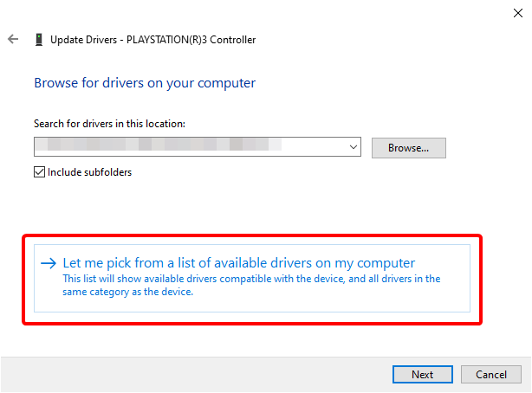Click description line 'same category as the device'
The height and width of the screenshot is (393, 532).
click(128, 292)
